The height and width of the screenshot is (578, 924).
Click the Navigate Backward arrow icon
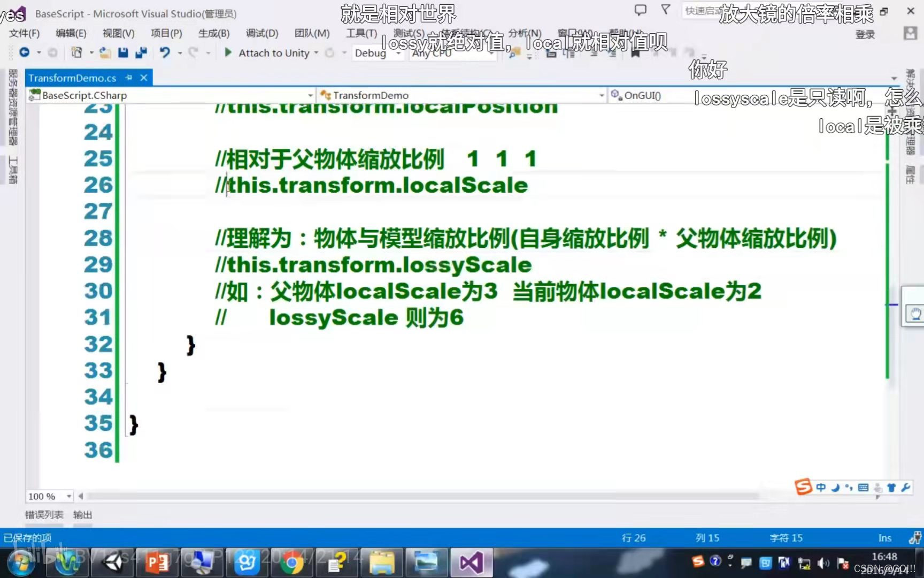point(24,52)
